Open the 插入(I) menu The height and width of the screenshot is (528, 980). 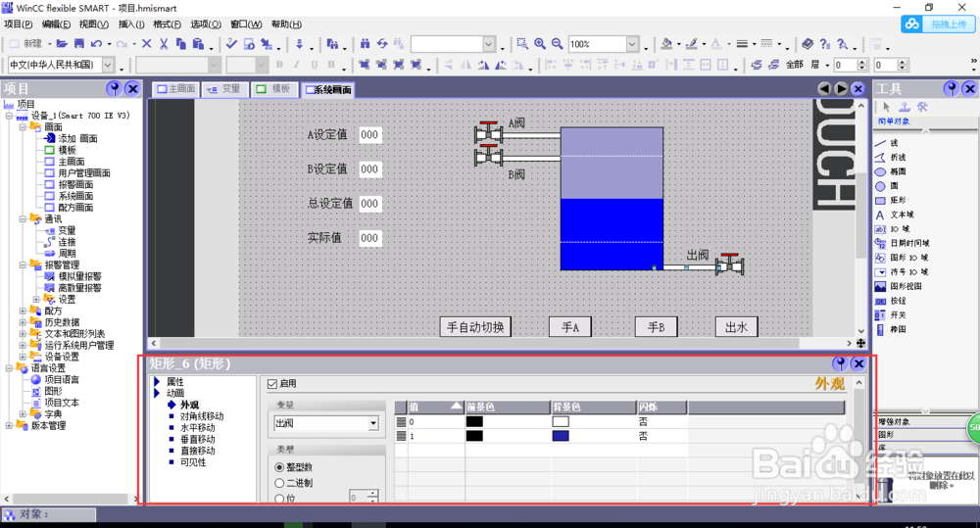131,24
